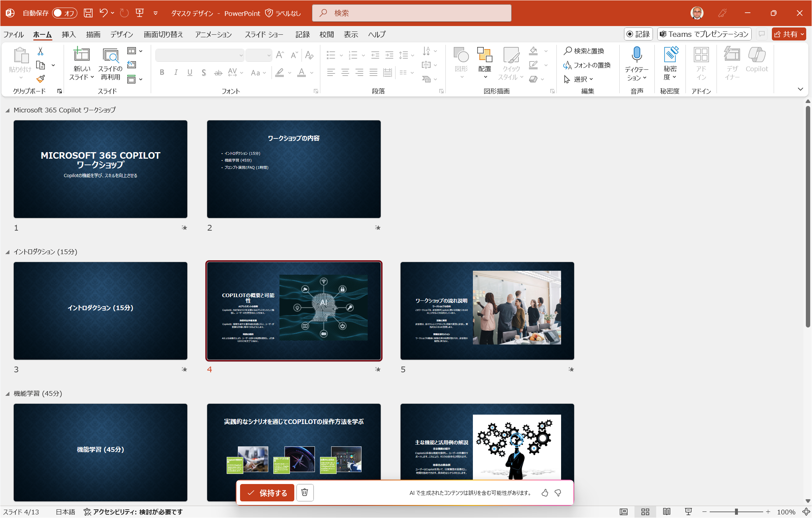Click the zoom out minus button
The width and height of the screenshot is (812, 518).
tap(704, 512)
